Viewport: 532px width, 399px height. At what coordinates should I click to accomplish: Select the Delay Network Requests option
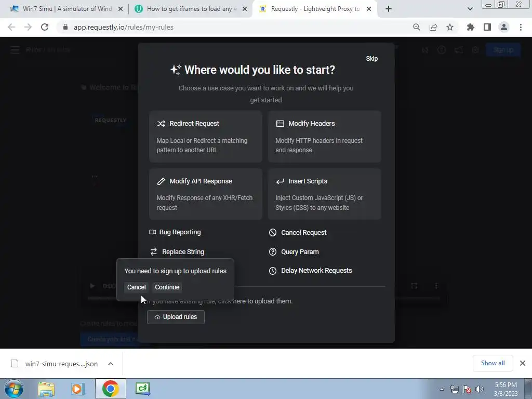[311, 271]
